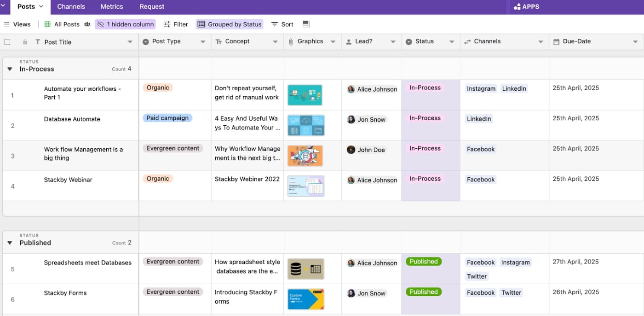The width and height of the screenshot is (644, 316).
Task: Switch to the Channels tab
Action: click(x=71, y=6)
